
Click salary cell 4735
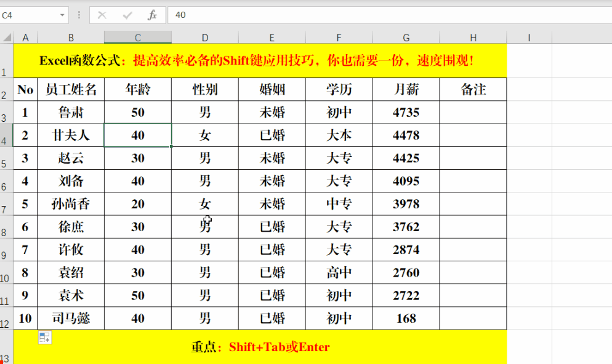pyautogui.click(x=406, y=113)
